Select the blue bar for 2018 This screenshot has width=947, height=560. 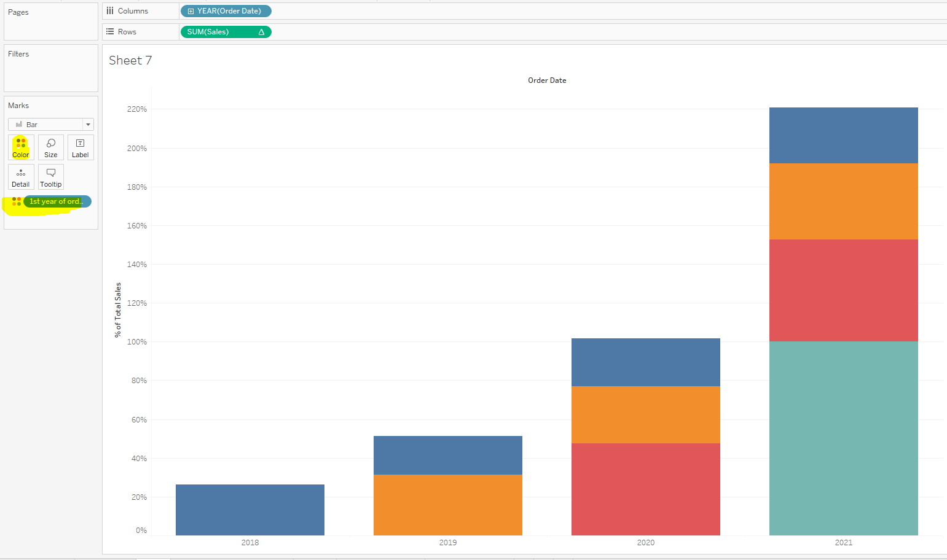point(250,510)
